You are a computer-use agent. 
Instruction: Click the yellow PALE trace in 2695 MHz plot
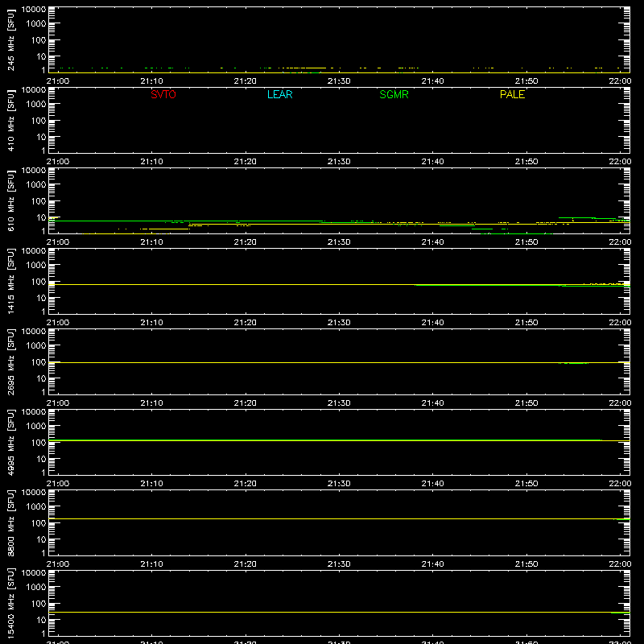click(339, 363)
